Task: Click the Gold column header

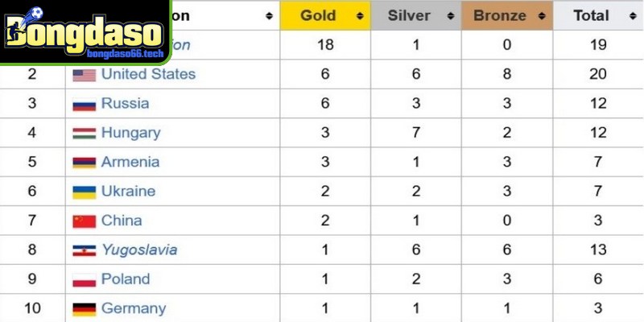Action: tap(318, 16)
